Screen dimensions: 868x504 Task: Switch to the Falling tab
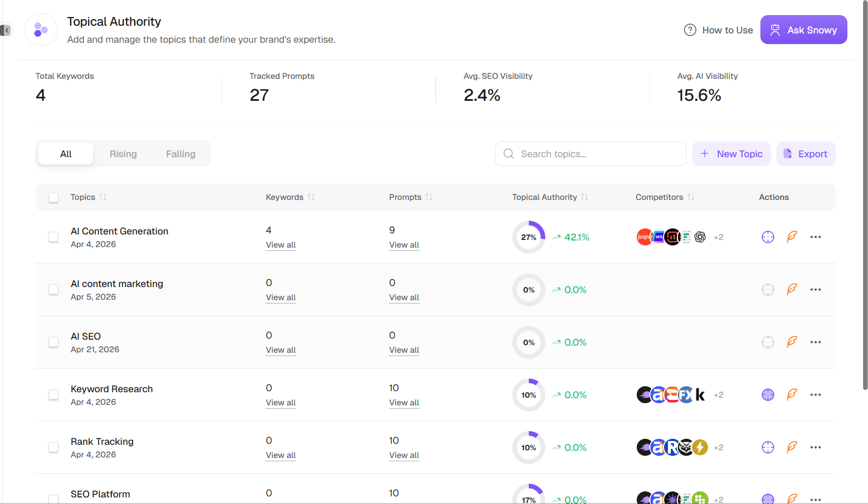181,154
